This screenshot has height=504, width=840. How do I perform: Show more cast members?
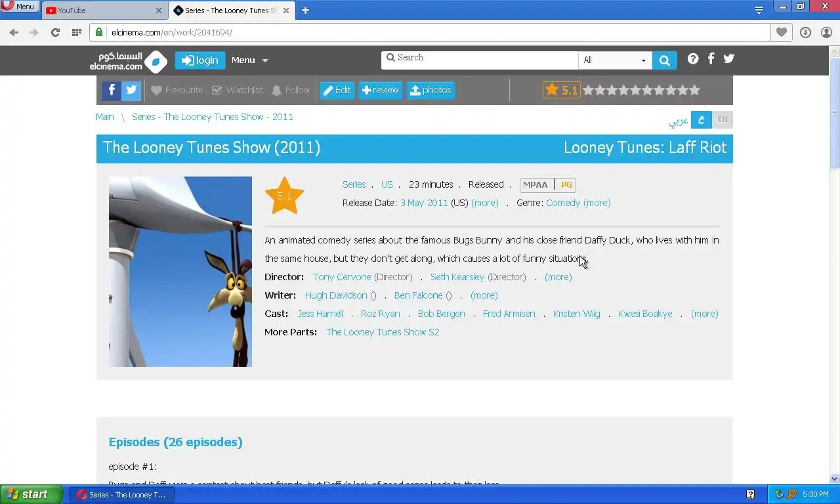point(705,314)
